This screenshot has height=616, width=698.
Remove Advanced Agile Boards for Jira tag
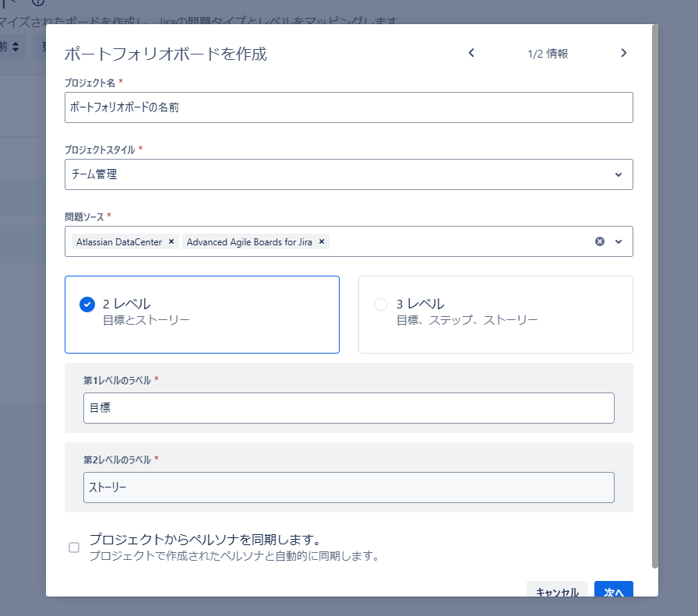coord(322,242)
